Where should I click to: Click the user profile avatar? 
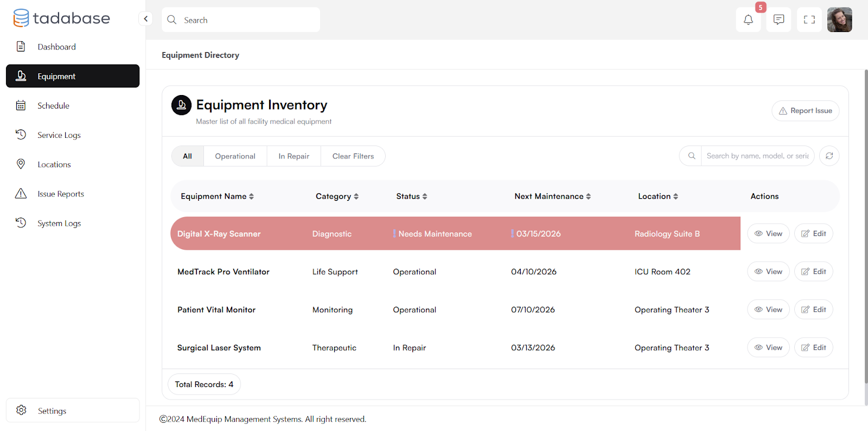839,20
